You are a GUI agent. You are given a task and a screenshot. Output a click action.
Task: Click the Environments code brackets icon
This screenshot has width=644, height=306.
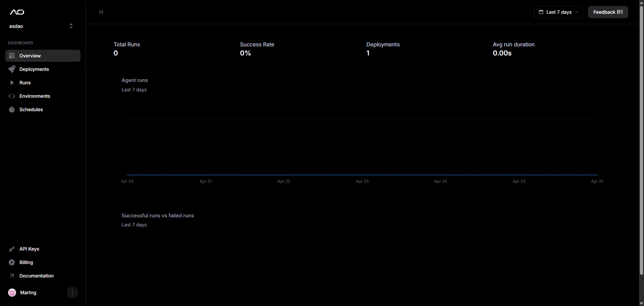[x=12, y=96]
